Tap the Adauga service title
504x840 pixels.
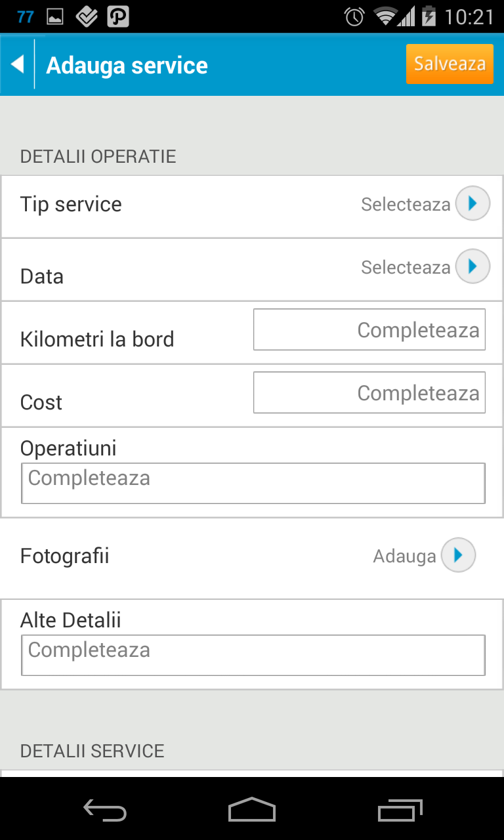pyautogui.click(x=127, y=66)
